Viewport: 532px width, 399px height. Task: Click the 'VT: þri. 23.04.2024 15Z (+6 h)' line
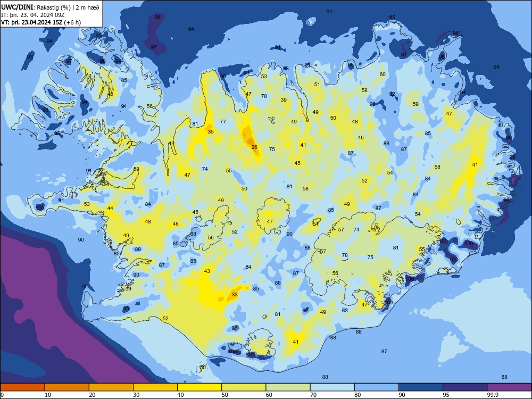41,22
